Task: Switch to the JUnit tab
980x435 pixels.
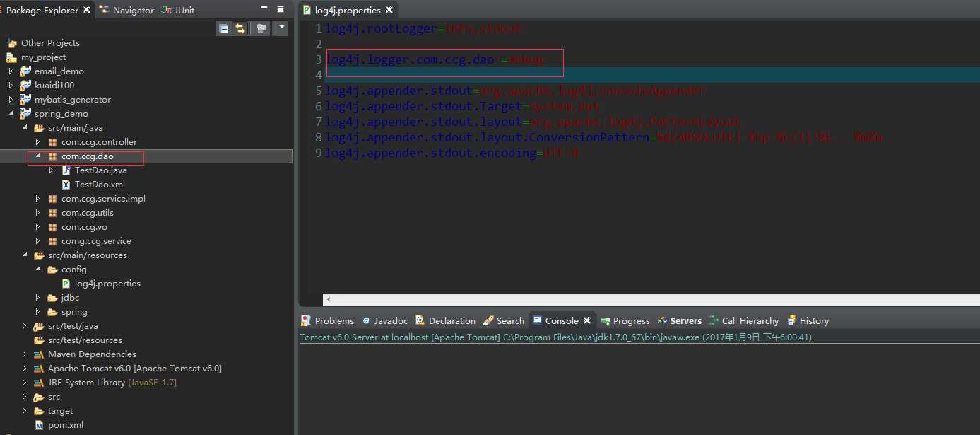Action: coord(178,10)
